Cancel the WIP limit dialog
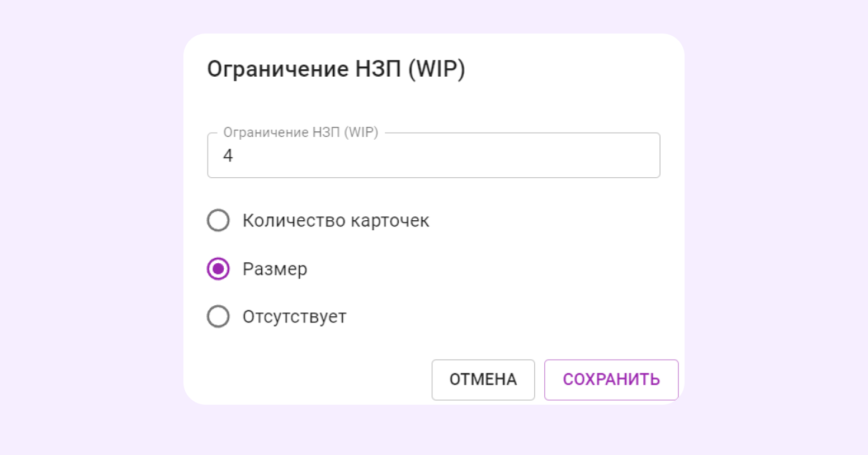Image resolution: width=868 pixels, height=455 pixels. tap(483, 380)
